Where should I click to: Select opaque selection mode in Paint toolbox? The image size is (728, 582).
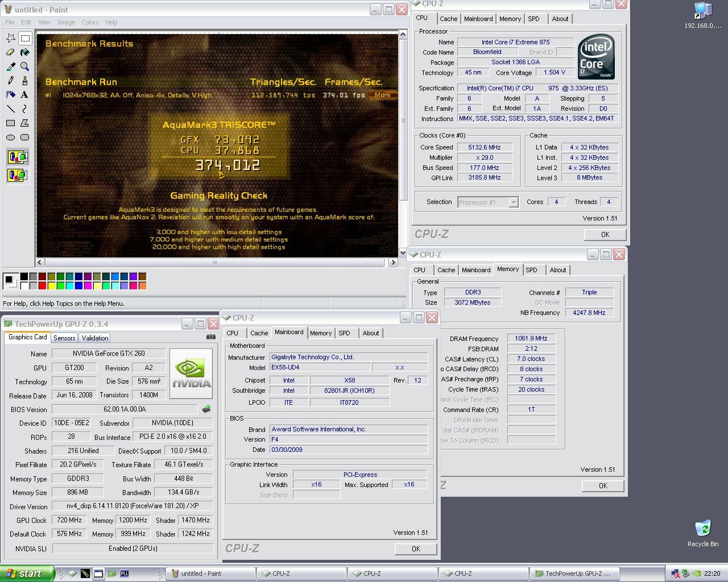click(x=18, y=157)
